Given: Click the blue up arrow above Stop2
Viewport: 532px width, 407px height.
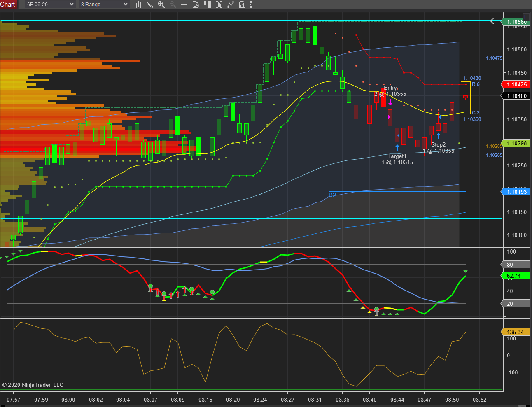Looking at the screenshot, I should point(439,136).
